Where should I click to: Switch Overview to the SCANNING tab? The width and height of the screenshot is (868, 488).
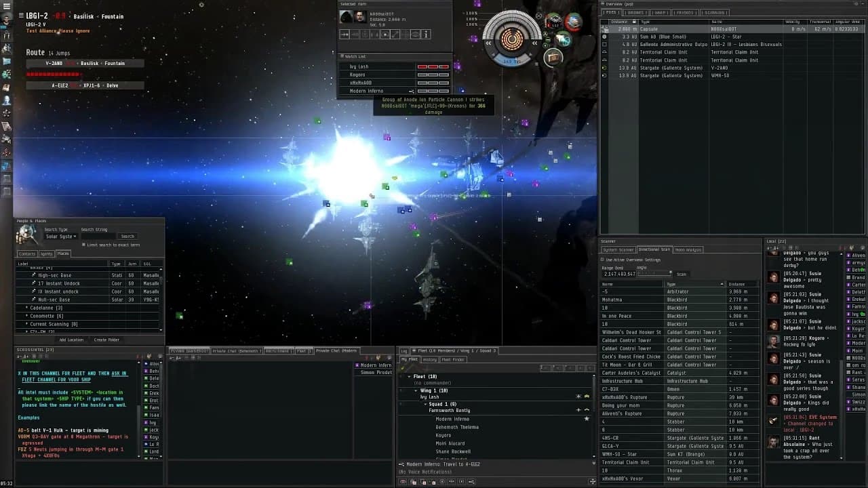[x=715, y=12]
